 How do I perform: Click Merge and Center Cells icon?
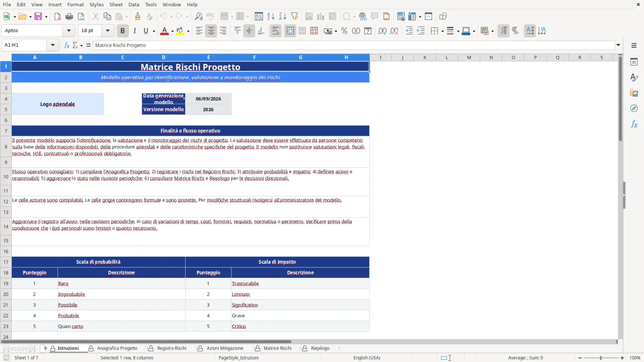coord(290,31)
